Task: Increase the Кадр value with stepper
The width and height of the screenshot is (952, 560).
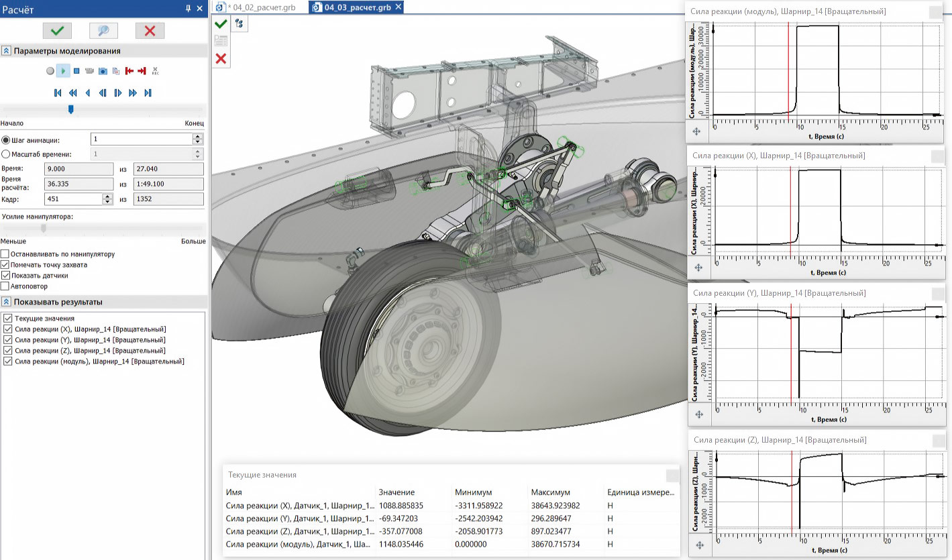Action: click(107, 197)
